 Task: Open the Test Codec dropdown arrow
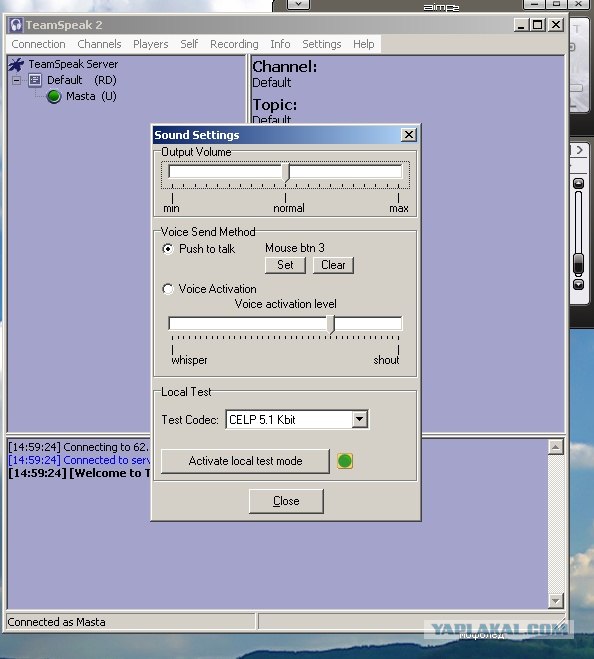pyautogui.click(x=360, y=419)
